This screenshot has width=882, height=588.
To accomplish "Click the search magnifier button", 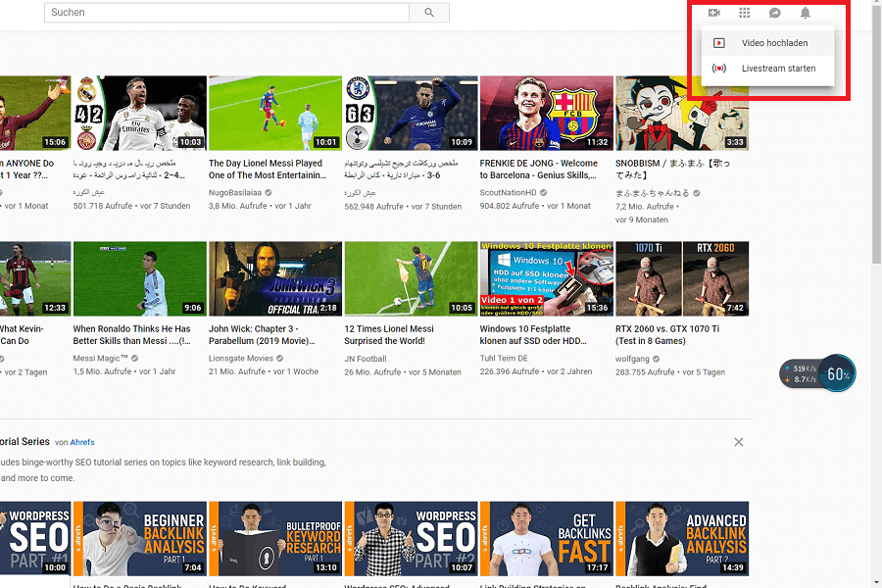I will pyautogui.click(x=429, y=13).
